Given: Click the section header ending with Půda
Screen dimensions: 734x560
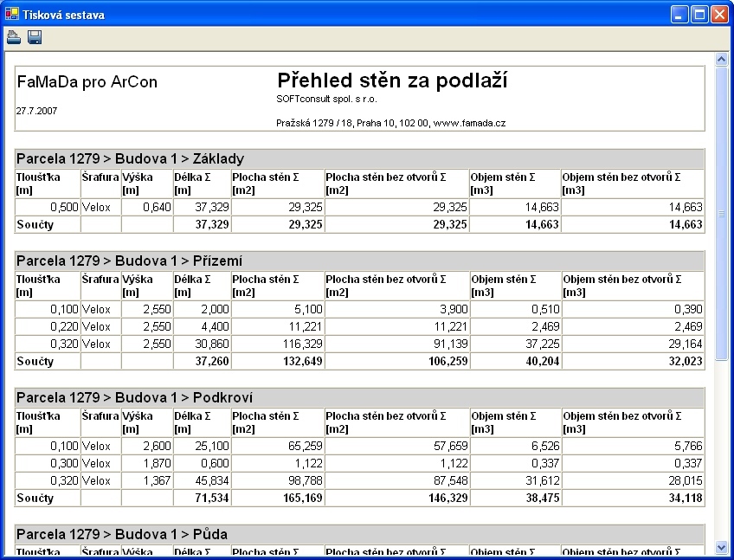Looking at the screenshot, I should [x=359, y=534].
